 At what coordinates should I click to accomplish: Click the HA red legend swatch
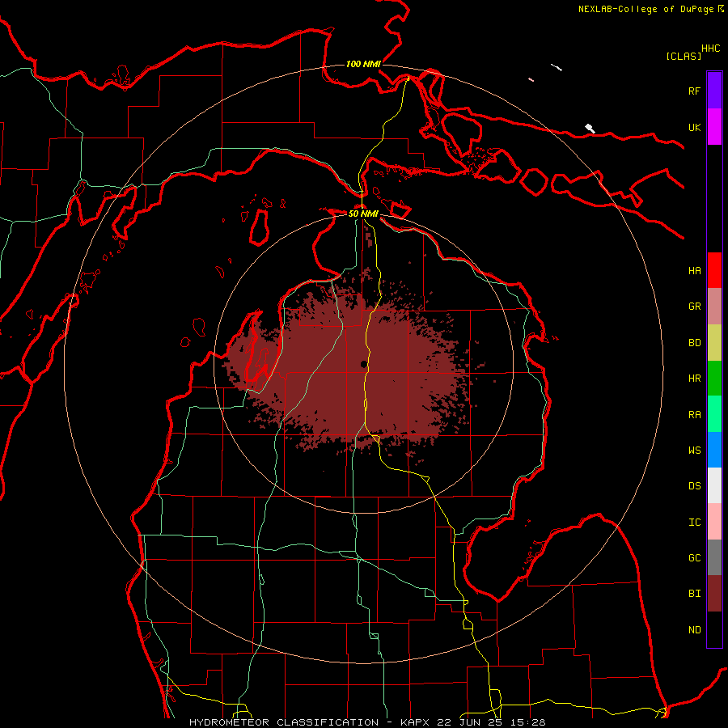coord(714,270)
